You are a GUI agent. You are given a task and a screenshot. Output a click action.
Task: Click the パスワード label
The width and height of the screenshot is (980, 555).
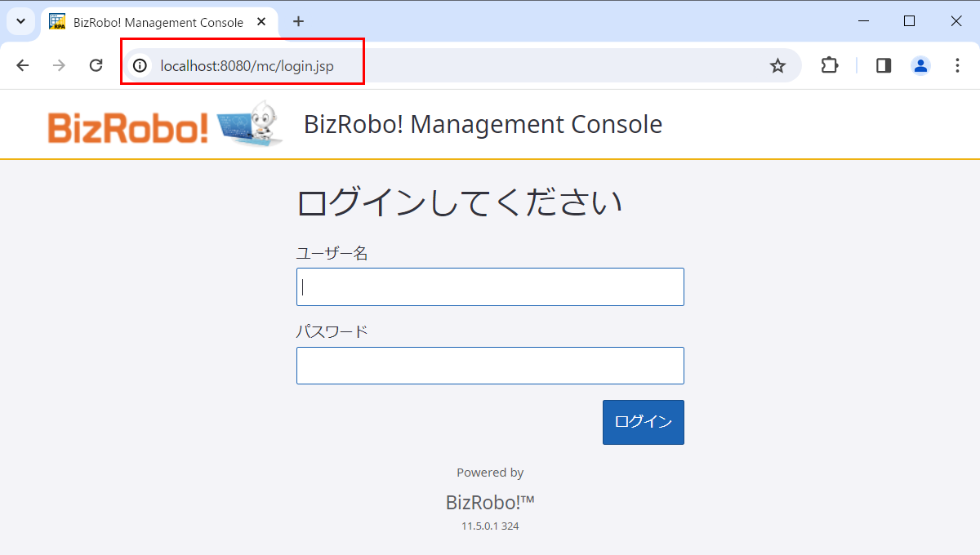click(x=332, y=331)
